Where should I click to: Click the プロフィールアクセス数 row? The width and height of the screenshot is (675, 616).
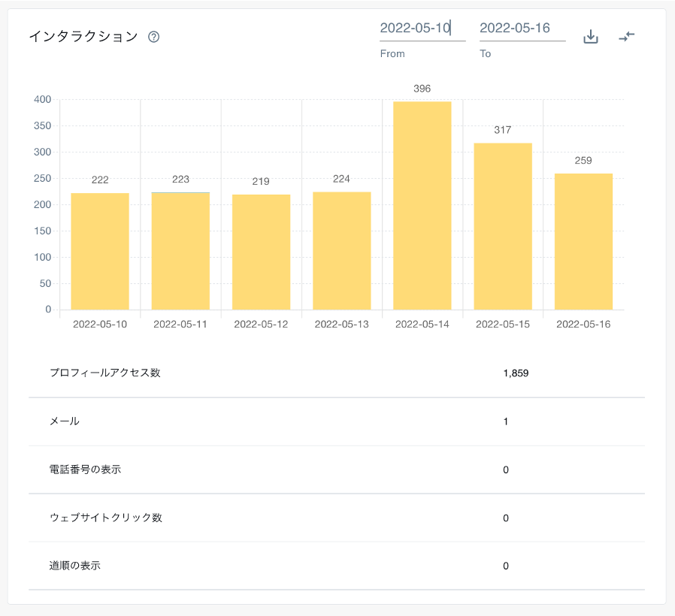[105, 373]
